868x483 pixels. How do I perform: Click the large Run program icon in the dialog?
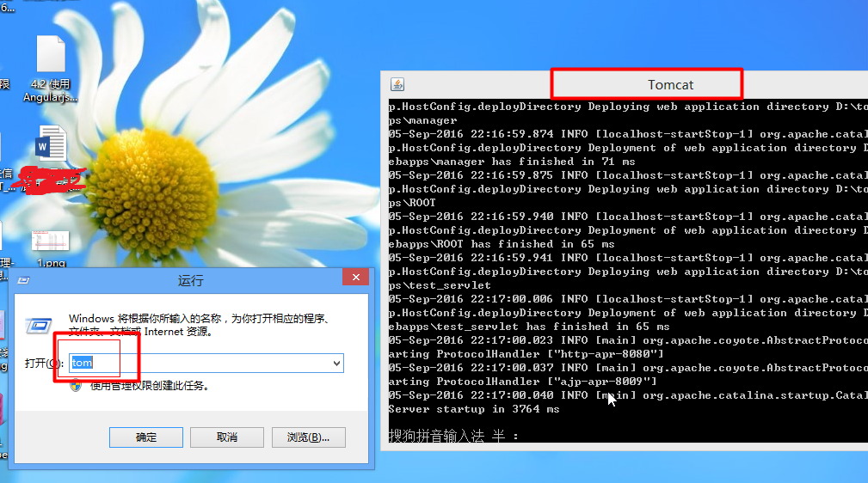click(39, 325)
